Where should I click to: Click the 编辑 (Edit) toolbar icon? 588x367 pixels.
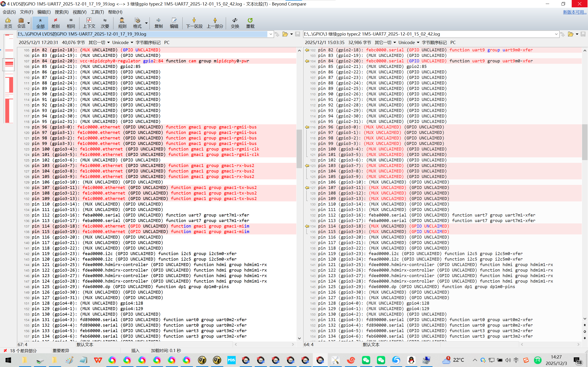tap(174, 23)
